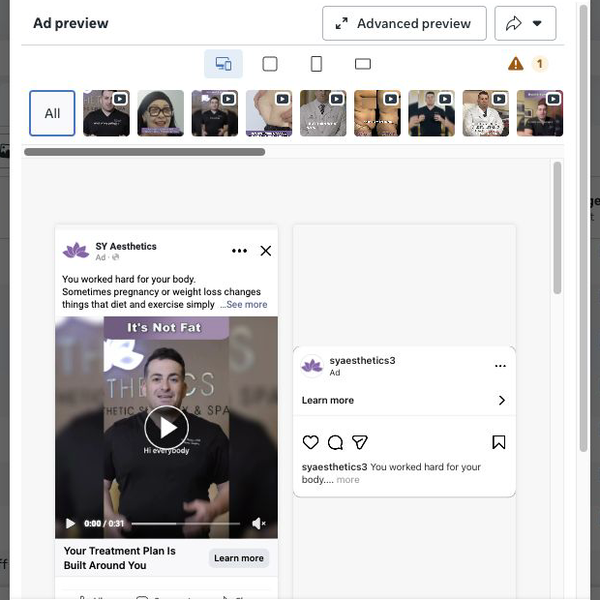
Task: Play the video with center play button
Action: (166, 427)
